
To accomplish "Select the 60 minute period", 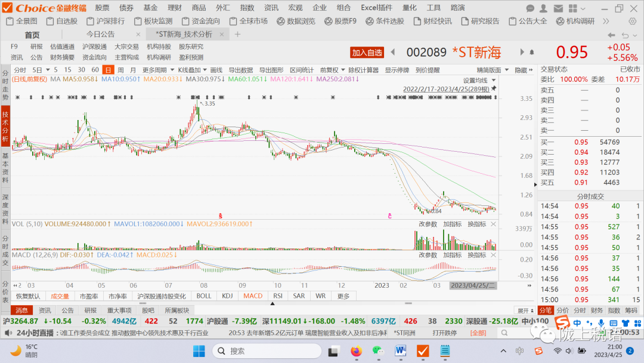I will (95, 70).
